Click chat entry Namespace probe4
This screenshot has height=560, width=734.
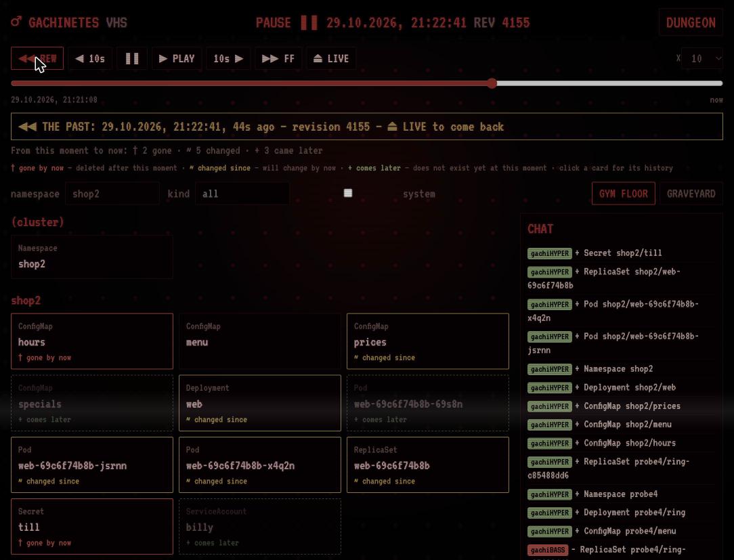(620, 494)
